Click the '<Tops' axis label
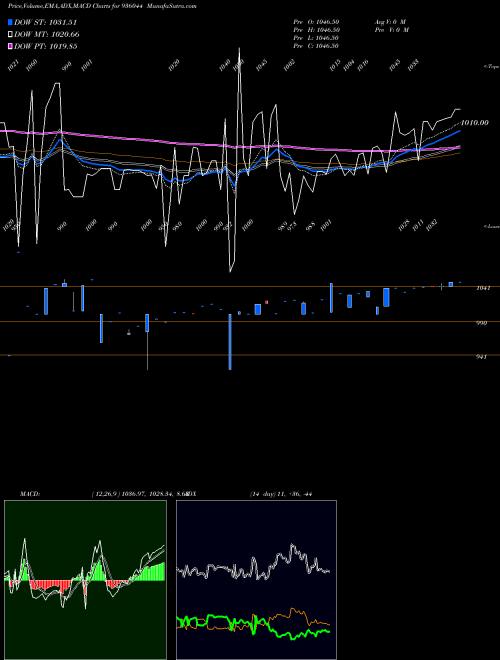This screenshot has height=660, width=500. pos(492,67)
